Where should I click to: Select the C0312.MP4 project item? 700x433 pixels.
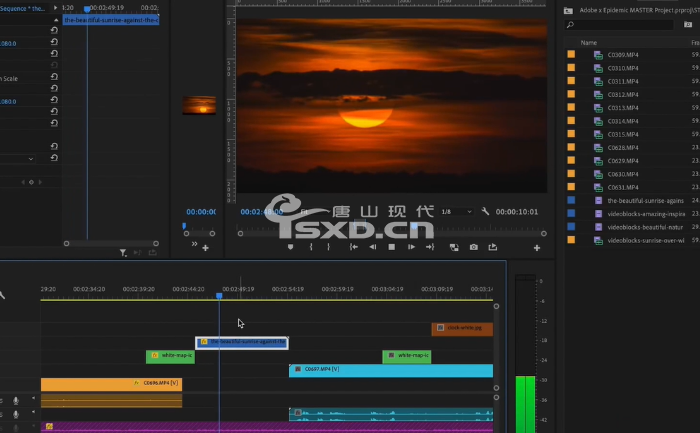pos(623,95)
